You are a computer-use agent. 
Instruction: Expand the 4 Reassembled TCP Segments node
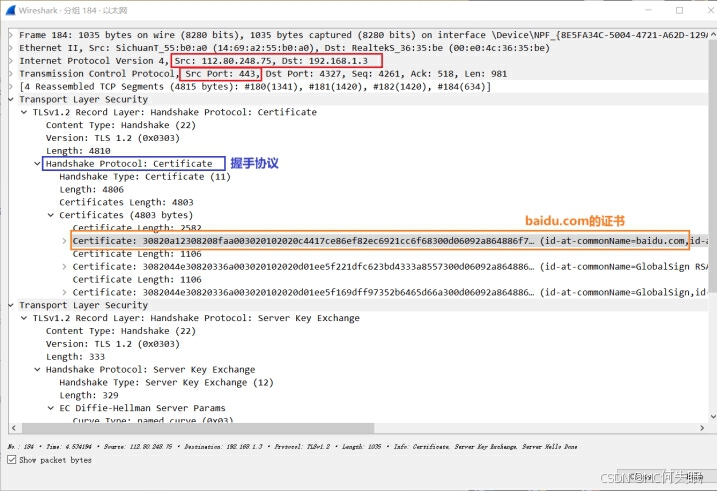click(11, 86)
